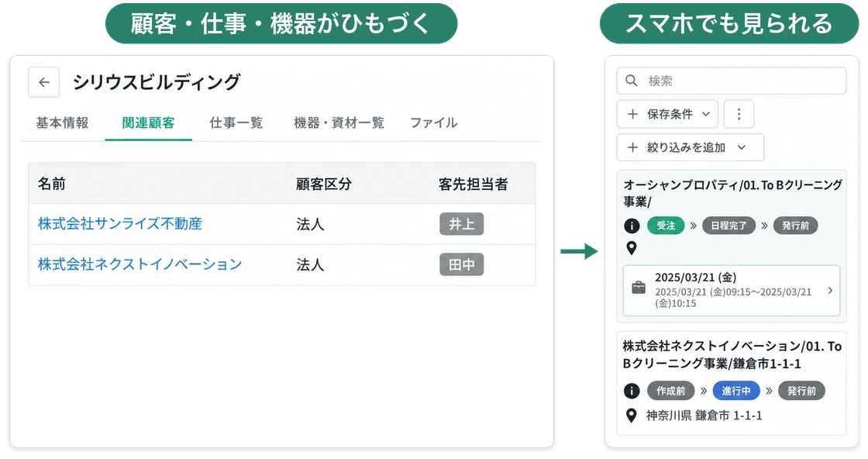Click the green 受注 status badge
The image size is (868, 459).
(666, 226)
